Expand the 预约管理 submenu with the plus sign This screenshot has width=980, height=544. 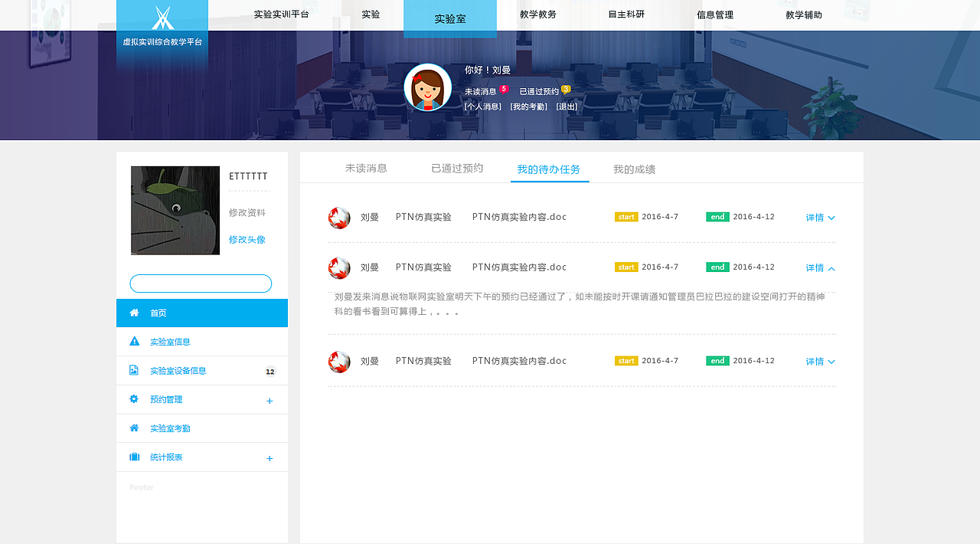pos(269,401)
